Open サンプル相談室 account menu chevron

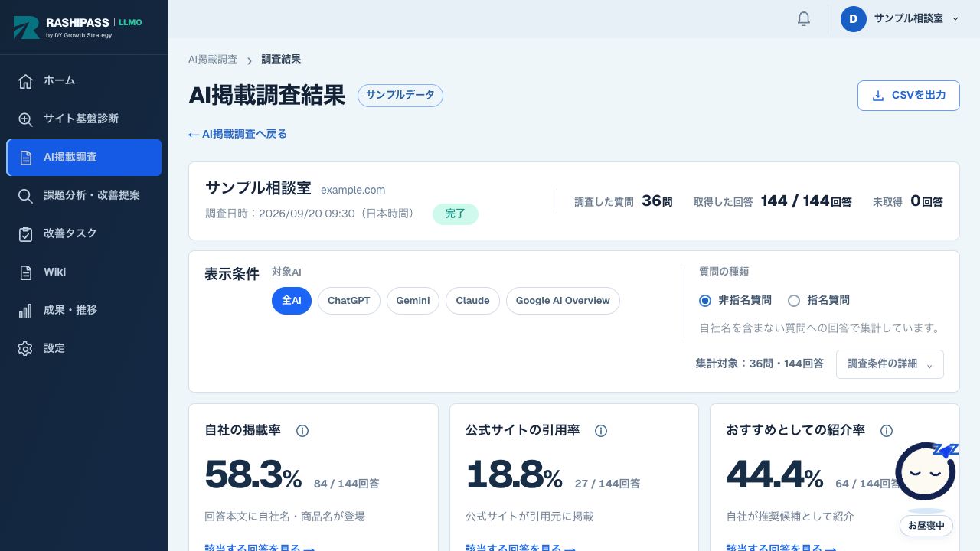[x=955, y=19]
